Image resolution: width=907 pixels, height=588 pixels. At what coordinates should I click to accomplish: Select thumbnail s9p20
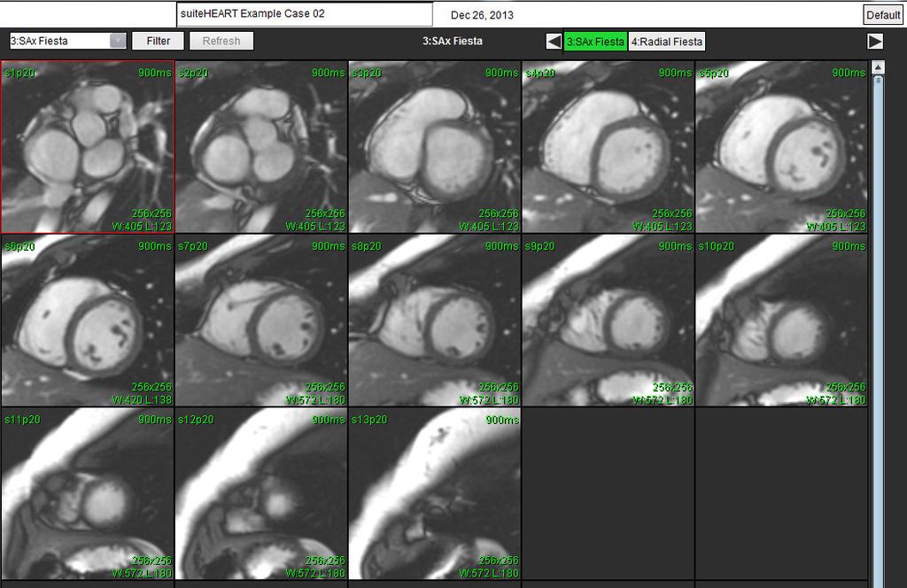[609, 321]
